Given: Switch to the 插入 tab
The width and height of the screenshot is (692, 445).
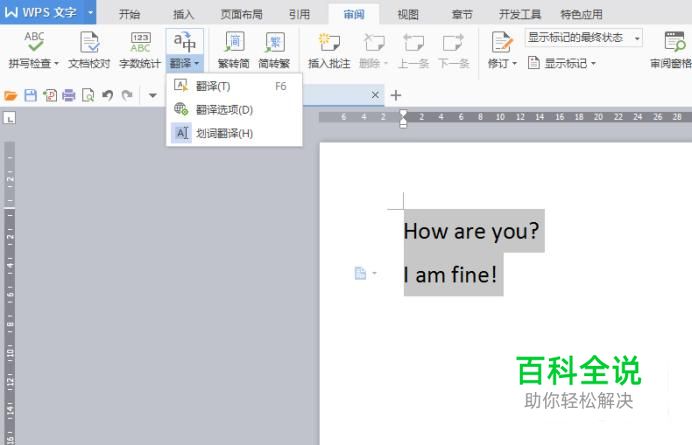Looking at the screenshot, I should [184, 15].
